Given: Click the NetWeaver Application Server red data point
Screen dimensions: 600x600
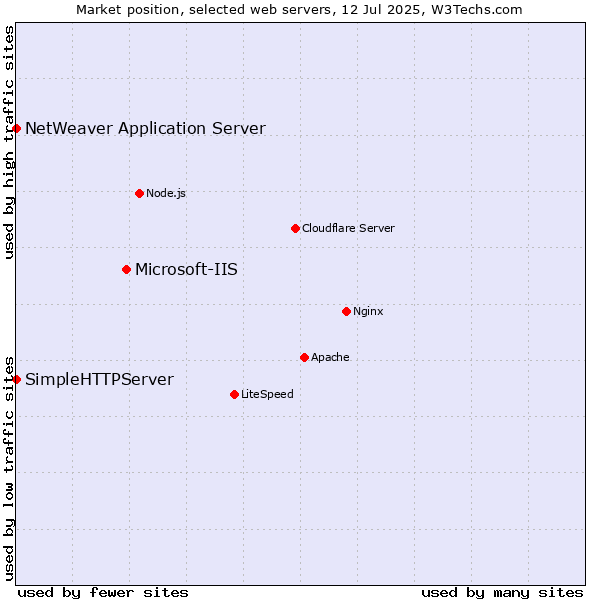Looking at the screenshot, I should pos(16,128).
